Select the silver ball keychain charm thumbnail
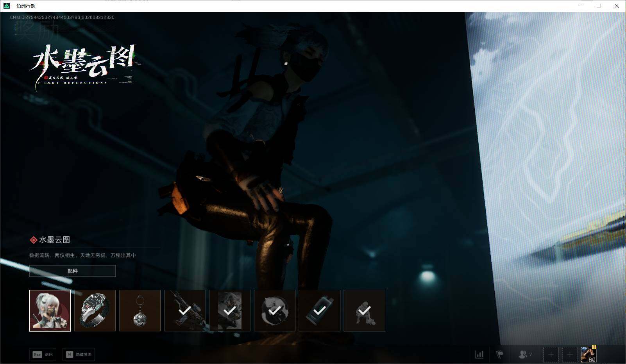The image size is (626, 364). (140, 310)
